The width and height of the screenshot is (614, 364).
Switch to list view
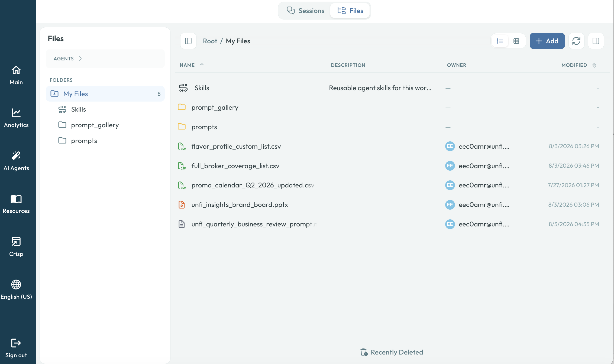500,41
